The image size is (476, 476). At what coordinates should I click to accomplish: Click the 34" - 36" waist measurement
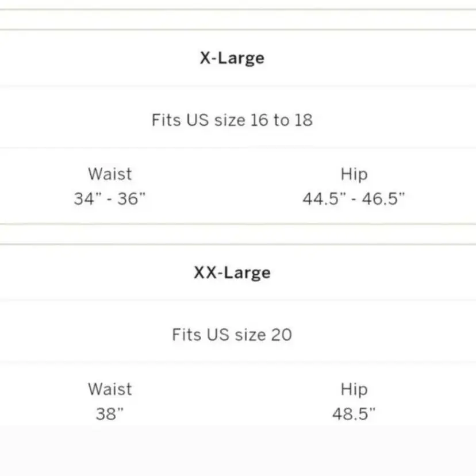coord(110,199)
